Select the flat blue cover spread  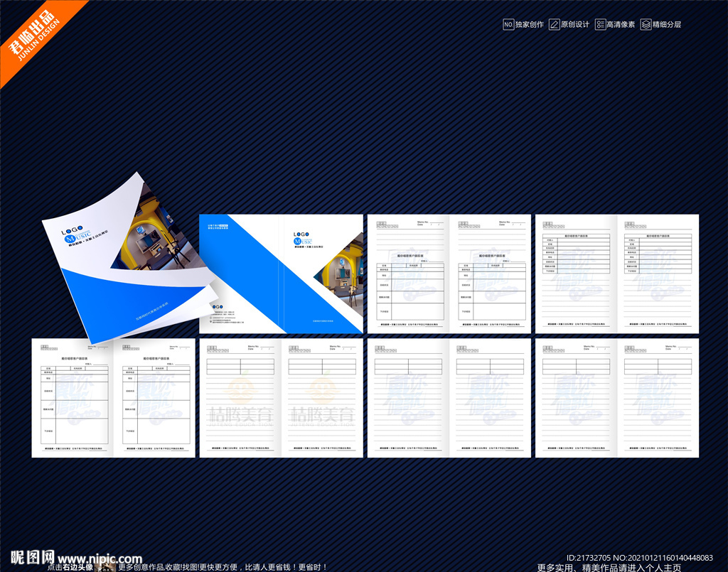coord(281,274)
